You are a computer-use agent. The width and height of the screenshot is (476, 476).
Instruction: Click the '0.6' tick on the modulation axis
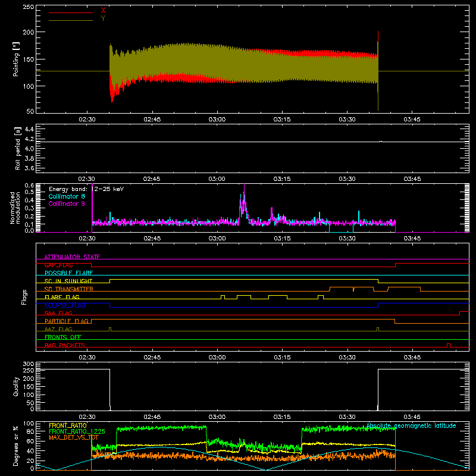pos(29,185)
